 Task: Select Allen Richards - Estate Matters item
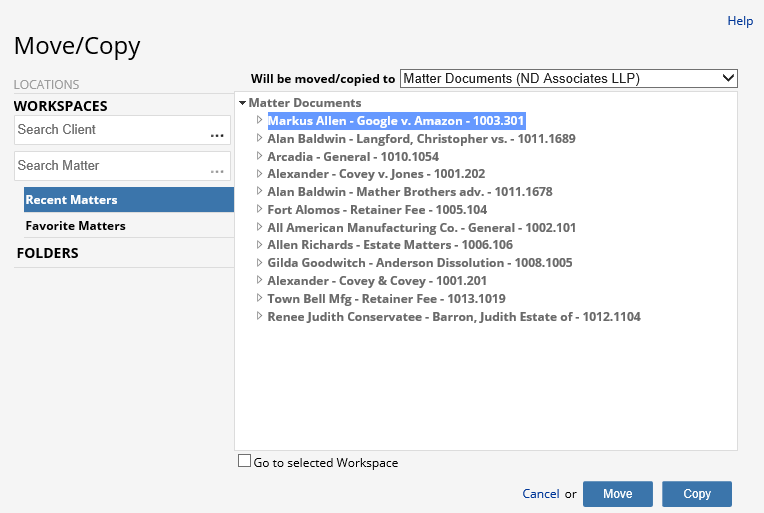click(x=390, y=245)
